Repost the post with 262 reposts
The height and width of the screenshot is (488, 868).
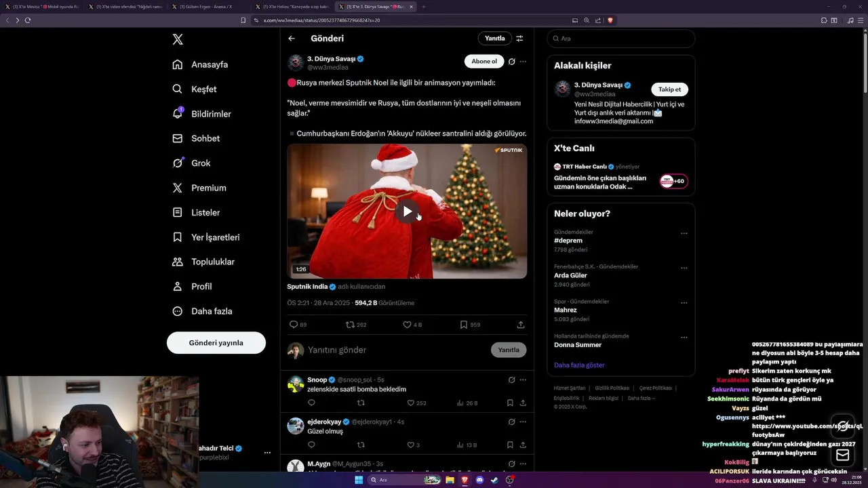356,325
